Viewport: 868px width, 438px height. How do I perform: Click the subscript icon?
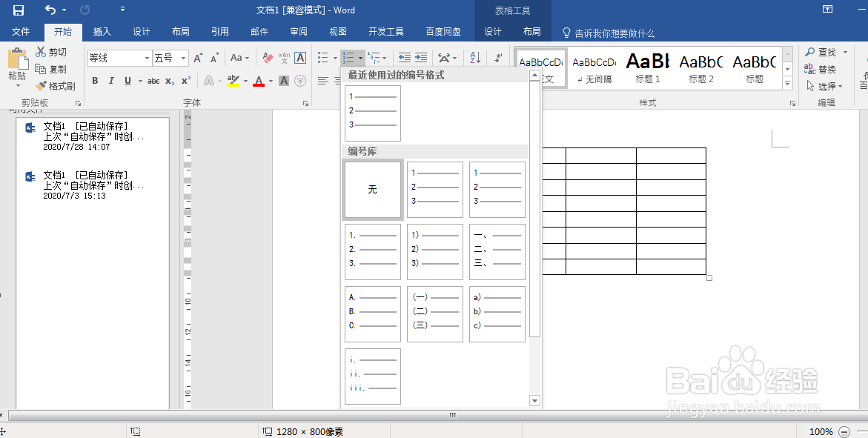point(169,80)
